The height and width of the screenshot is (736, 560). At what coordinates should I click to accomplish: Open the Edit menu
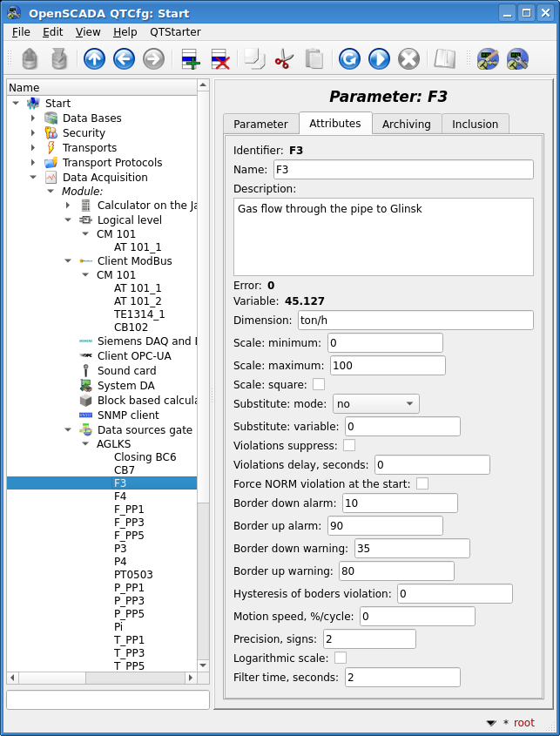52,32
